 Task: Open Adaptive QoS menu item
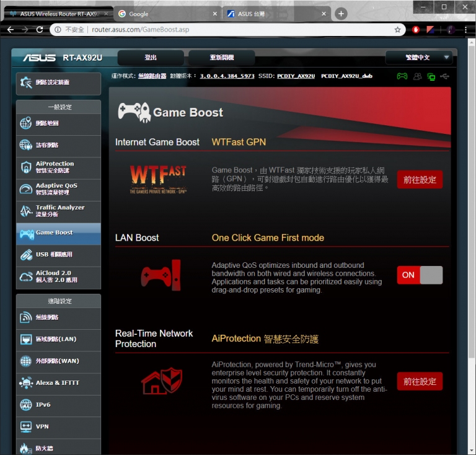[59, 189]
